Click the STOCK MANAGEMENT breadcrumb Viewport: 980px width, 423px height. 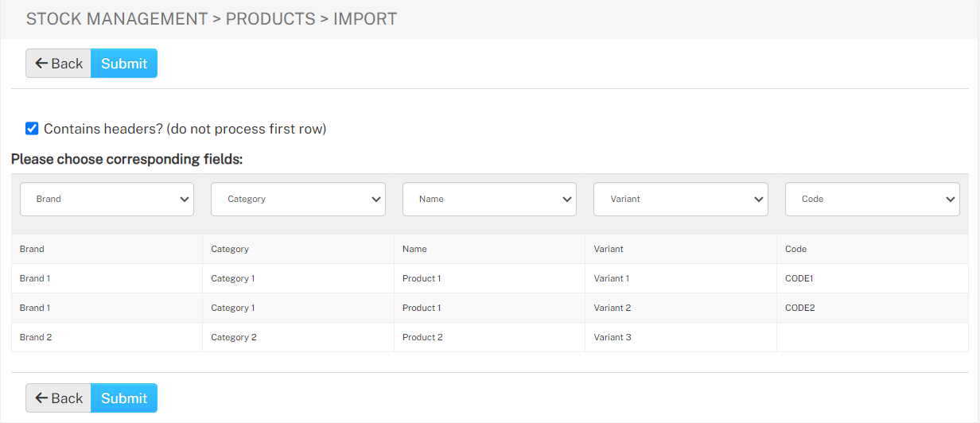point(117,19)
